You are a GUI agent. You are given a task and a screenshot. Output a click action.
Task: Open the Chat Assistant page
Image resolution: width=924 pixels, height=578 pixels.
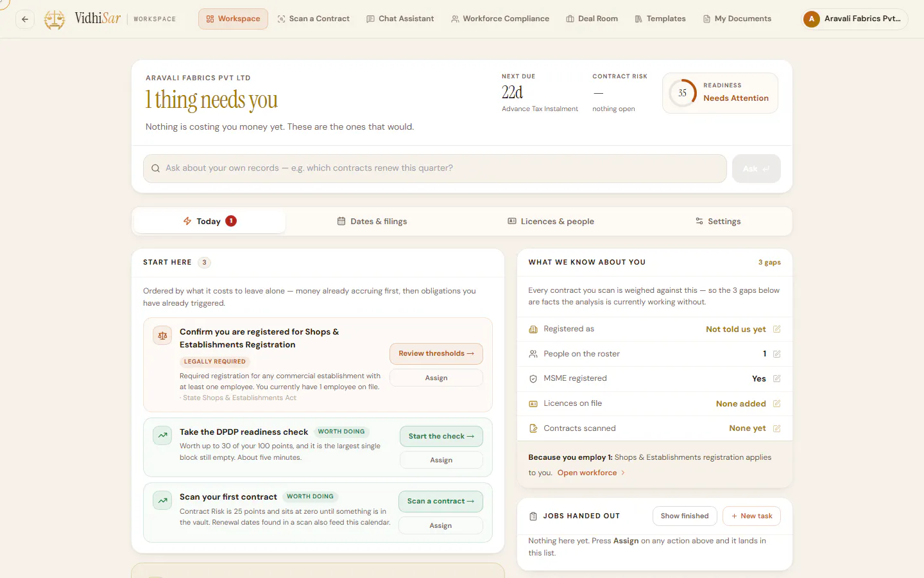point(400,19)
